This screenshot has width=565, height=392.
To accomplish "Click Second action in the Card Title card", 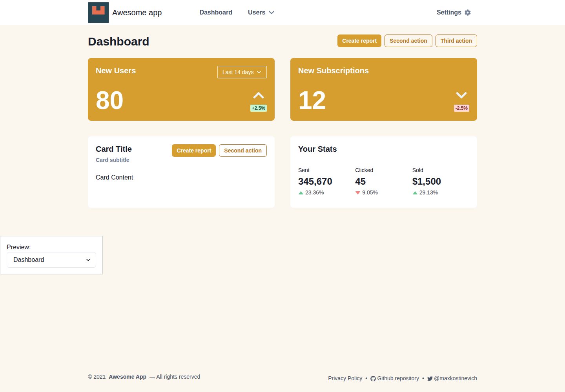I will [x=243, y=151].
